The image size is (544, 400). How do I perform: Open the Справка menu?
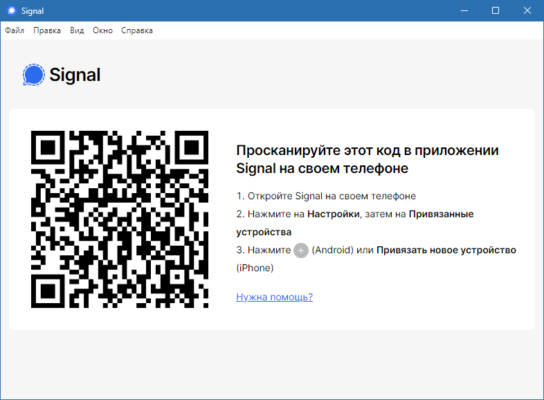click(x=137, y=31)
